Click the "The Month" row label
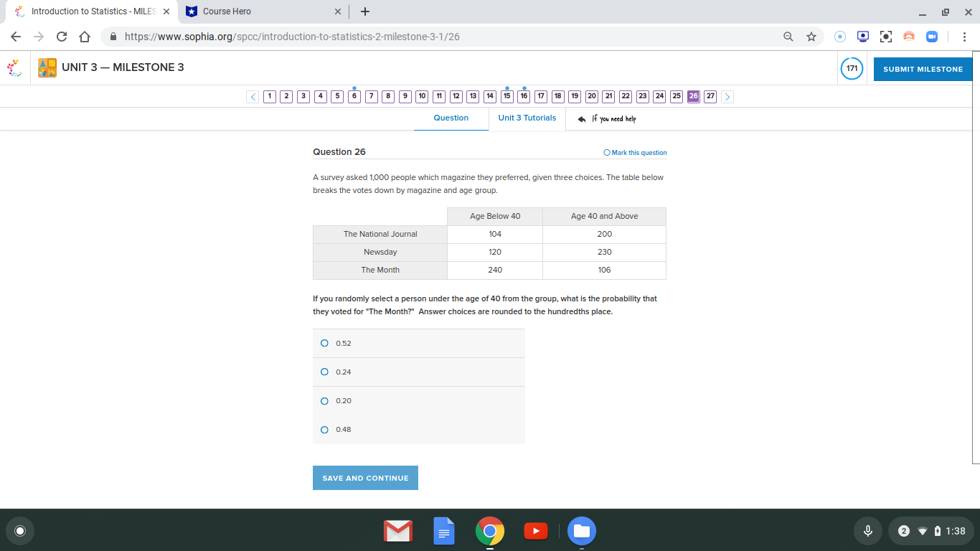 pyautogui.click(x=380, y=270)
